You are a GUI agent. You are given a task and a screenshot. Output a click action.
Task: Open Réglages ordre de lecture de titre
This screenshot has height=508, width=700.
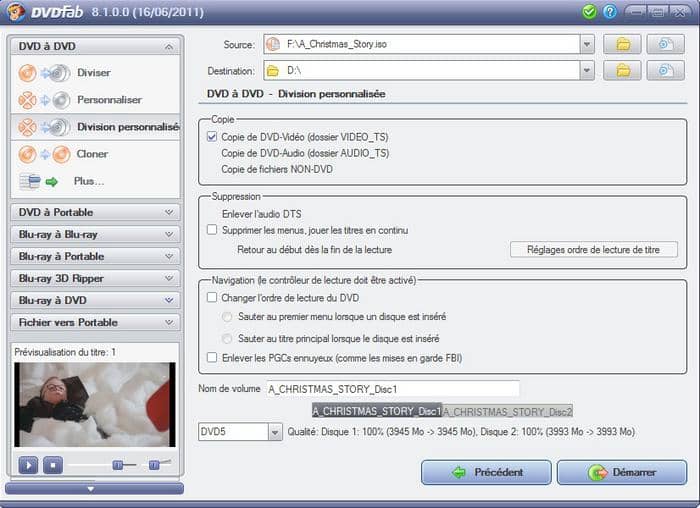[x=594, y=250]
